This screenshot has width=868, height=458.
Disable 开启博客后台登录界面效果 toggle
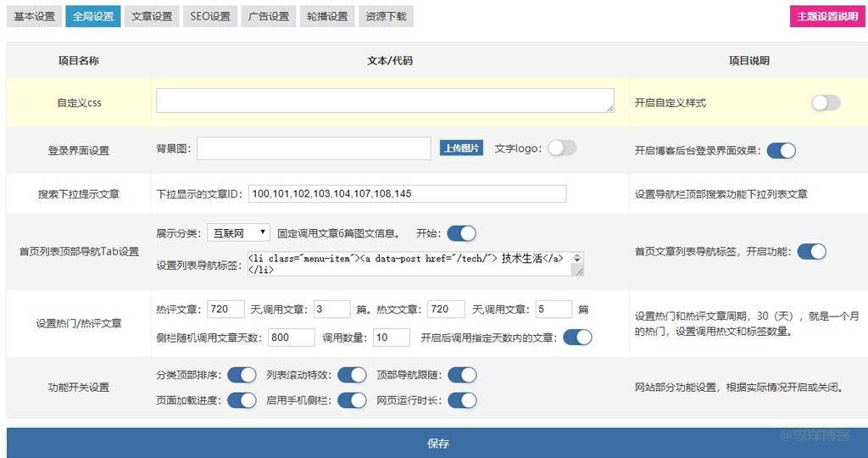click(x=781, y=150)
